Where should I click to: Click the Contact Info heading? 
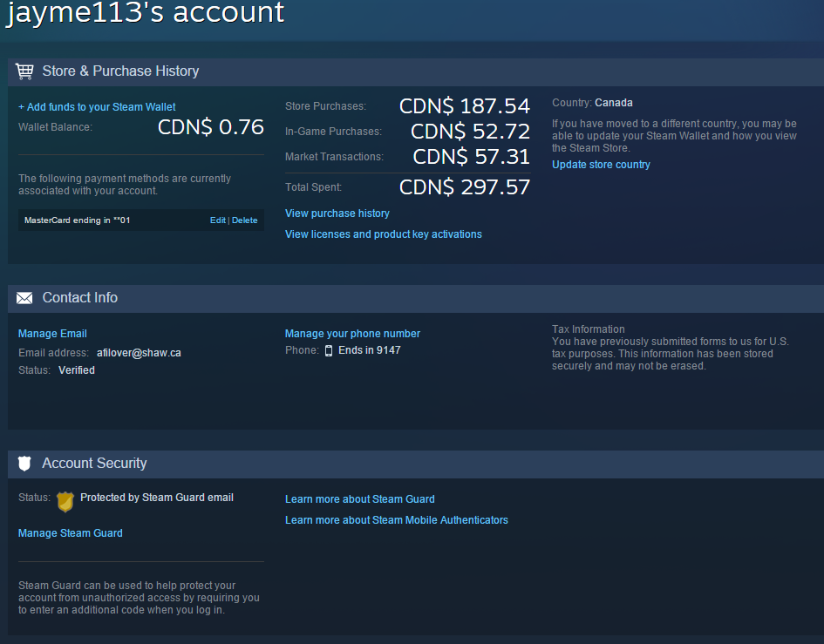[x=80, y=298]
